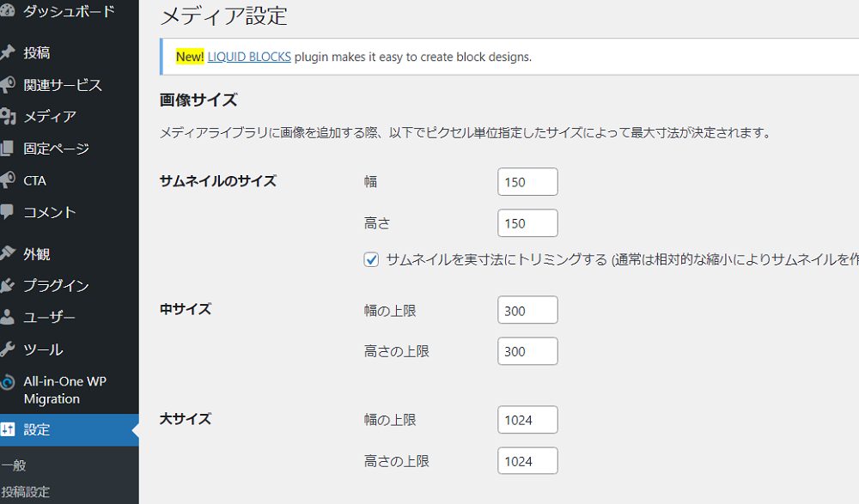Follow the LIQUID BLOCKS link
The height and width of the screenshot is (504, 859).
click(249, 57)
